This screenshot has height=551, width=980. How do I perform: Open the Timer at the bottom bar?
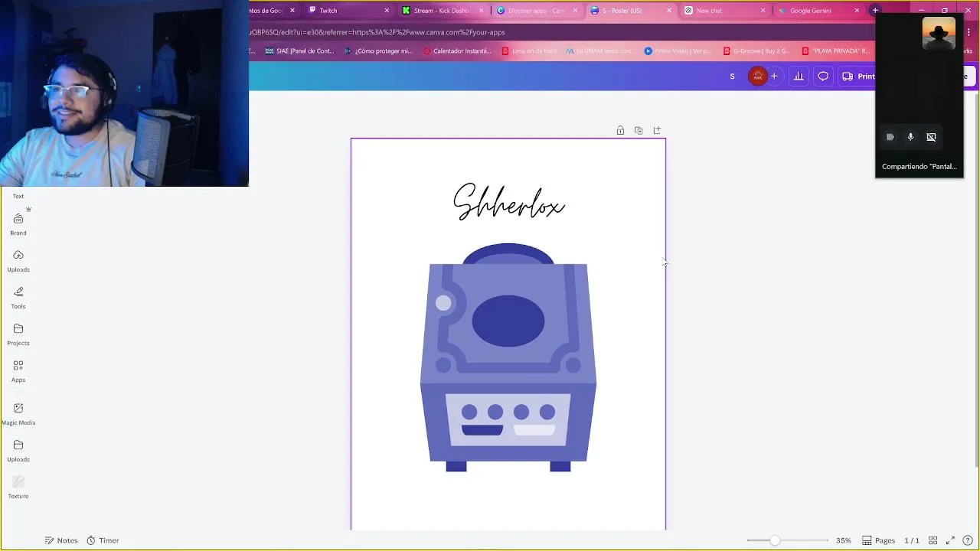103,540
